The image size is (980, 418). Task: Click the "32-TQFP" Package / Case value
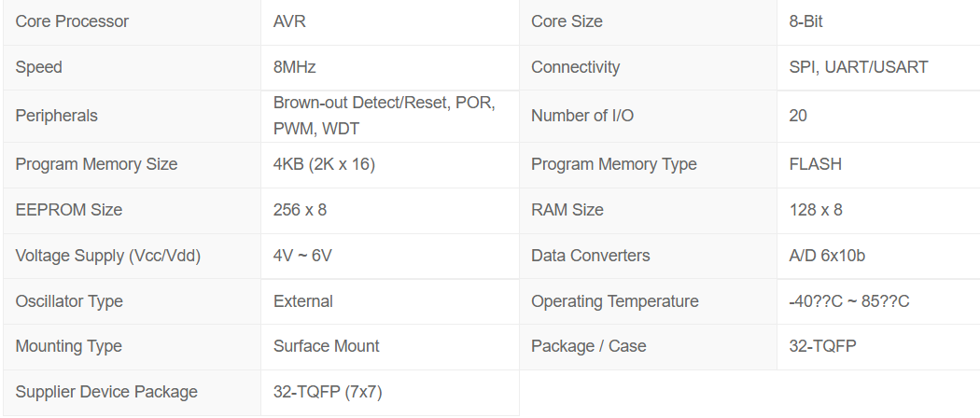[x=822, y=346]
